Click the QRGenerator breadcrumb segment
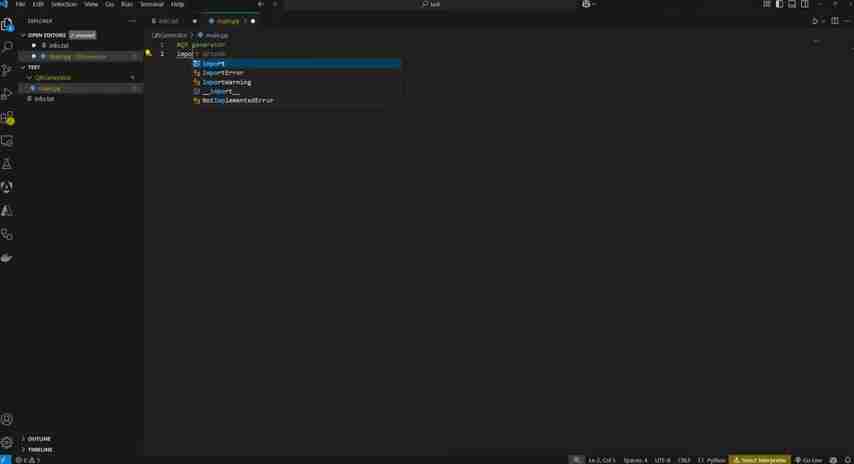The image size is (854, 464). [x=169, y=35]
